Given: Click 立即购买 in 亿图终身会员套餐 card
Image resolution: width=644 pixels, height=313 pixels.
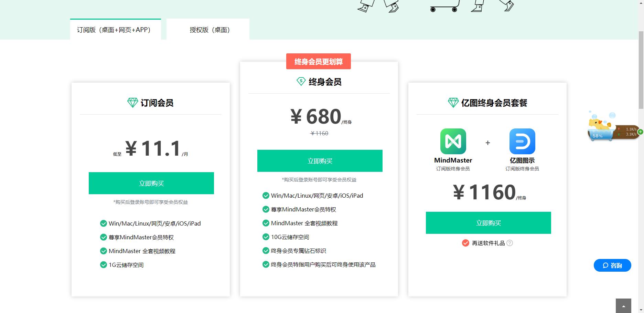Looking at the screenshot, I should coord(489,223).
